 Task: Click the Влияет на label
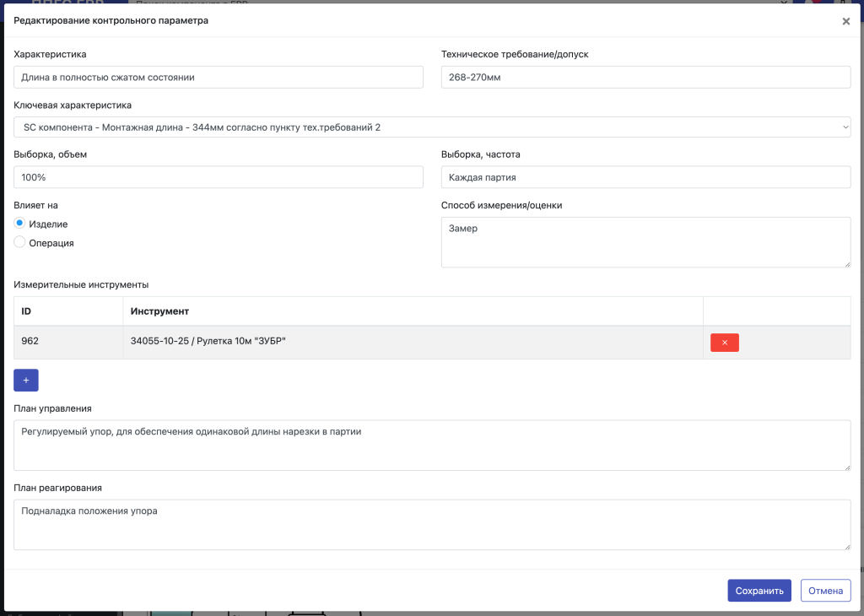[35, 206]
